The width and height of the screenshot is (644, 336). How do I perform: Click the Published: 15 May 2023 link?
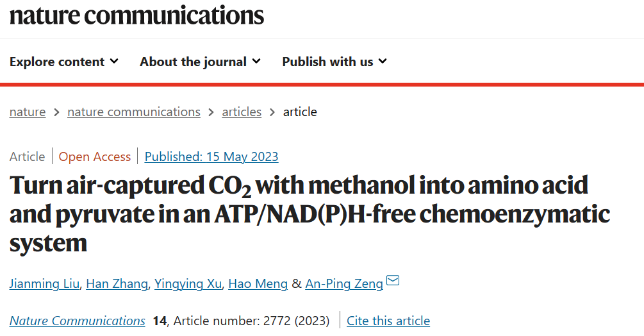(211, 156)
